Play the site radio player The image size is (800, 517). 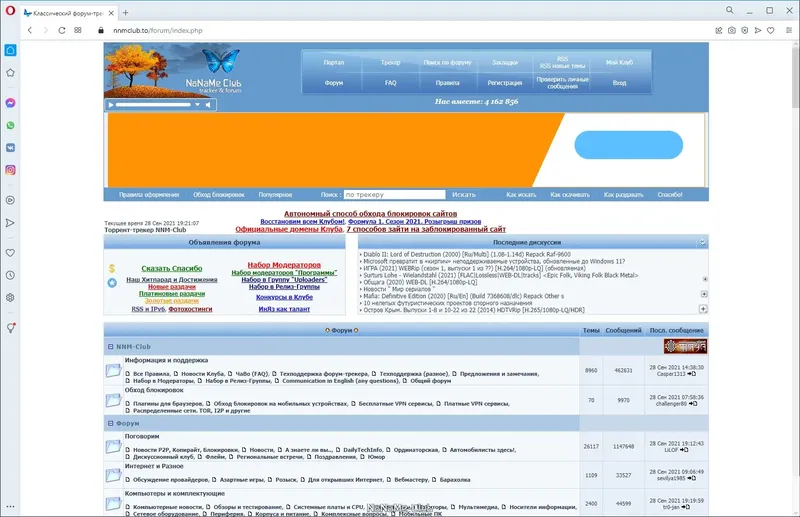point(110,105)
